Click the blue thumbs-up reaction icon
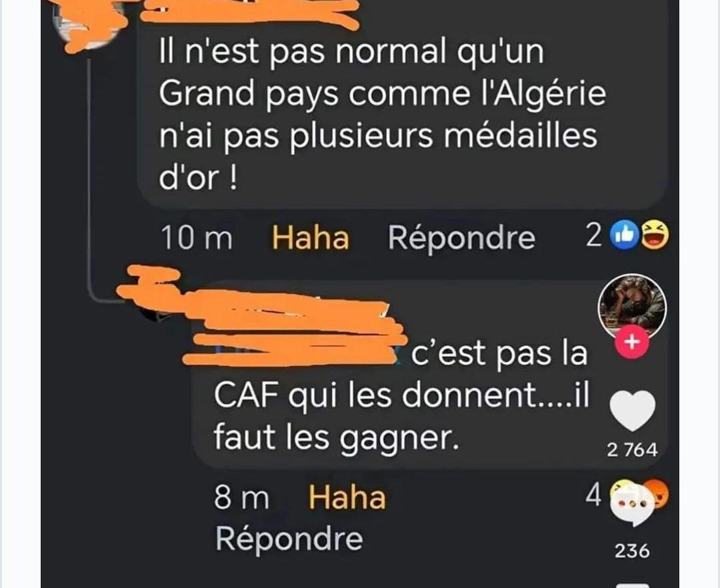Screen dimensions: 720x588 (624, 235)
